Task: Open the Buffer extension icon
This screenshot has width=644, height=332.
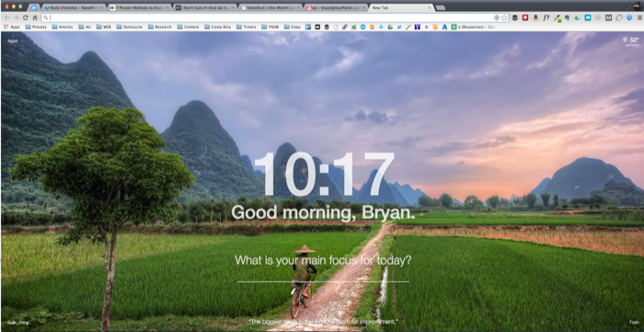Action: tap(514, 17)
